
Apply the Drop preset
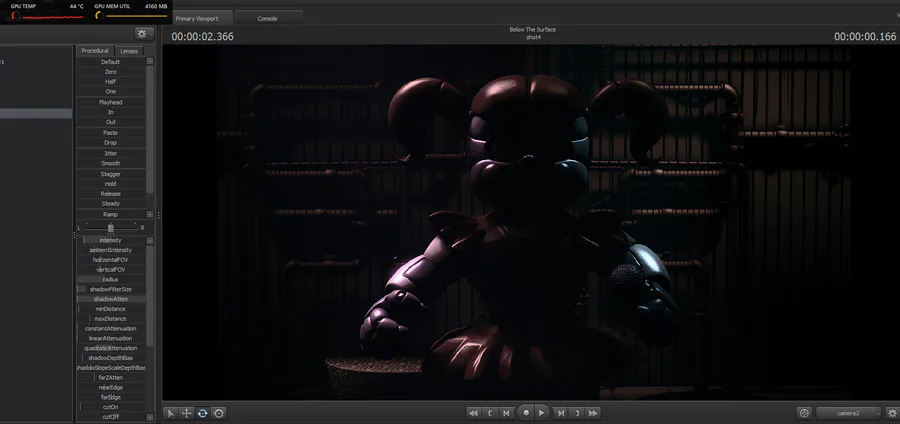click(111, 142)
